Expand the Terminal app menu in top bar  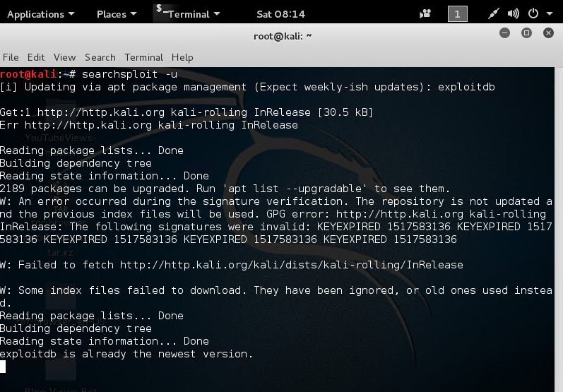(188, 13)
